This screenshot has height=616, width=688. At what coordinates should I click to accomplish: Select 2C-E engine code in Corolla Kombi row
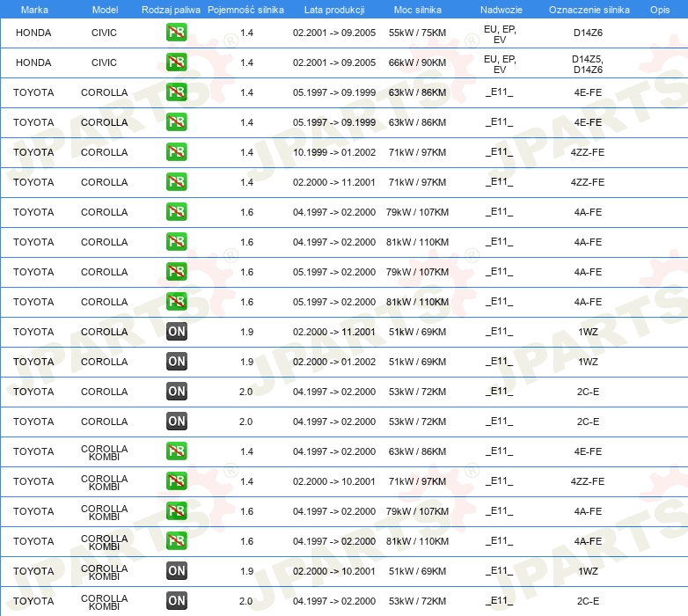pyautogui.click(x=588, y=601)
